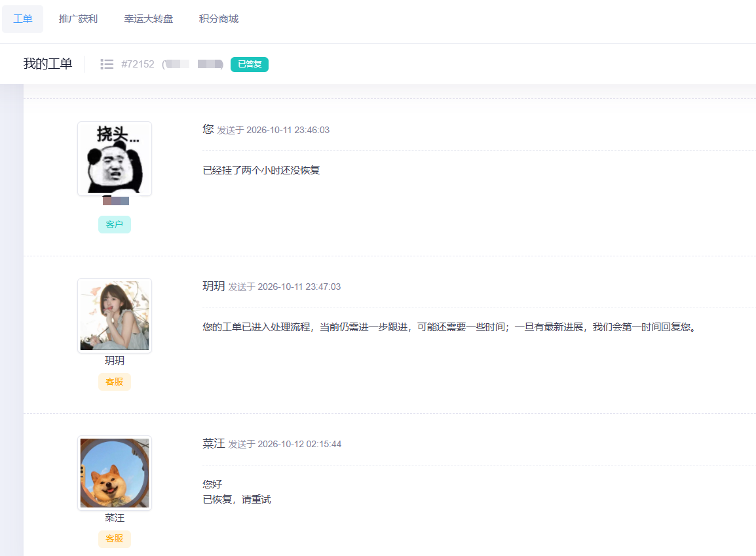Click sender name 玥玥 in message header
Image resolution: width=756 pixels, height=556 pixels.
[214, 287]
